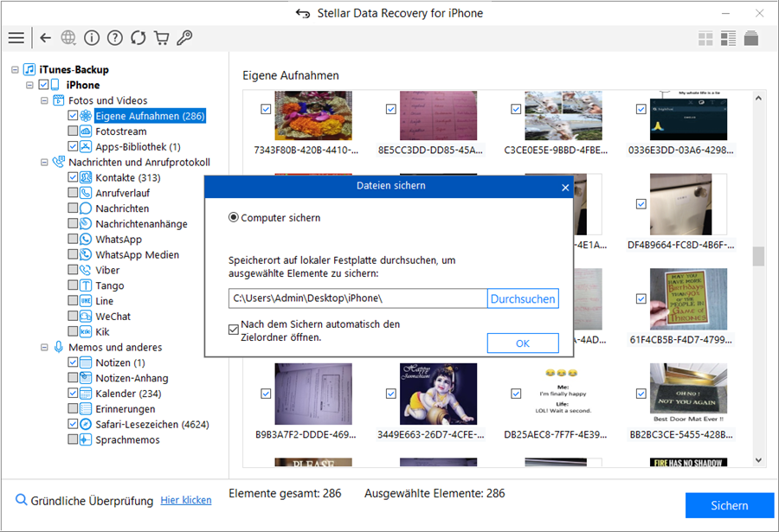Uncheck the DB25AEC8 photo checkbox

516,394
